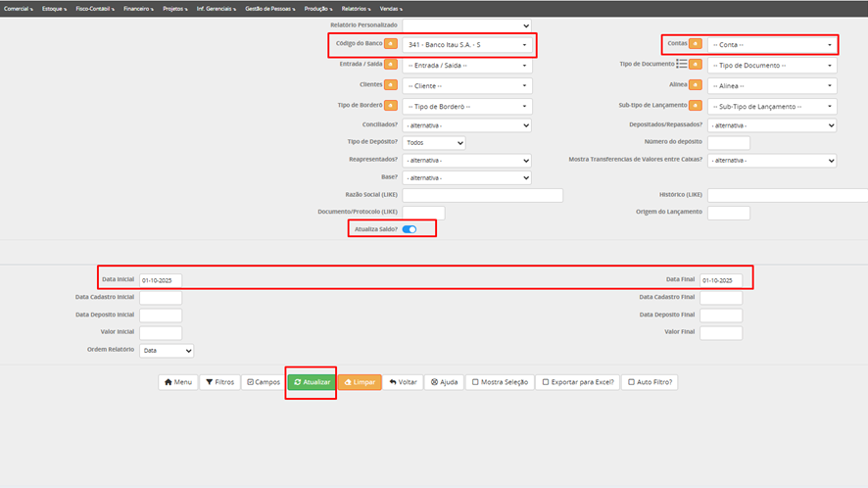Click orange icon beside Sub-tipo de Lançamento
Viewport: 868px width, 488px height.
(x=696, y=106)
